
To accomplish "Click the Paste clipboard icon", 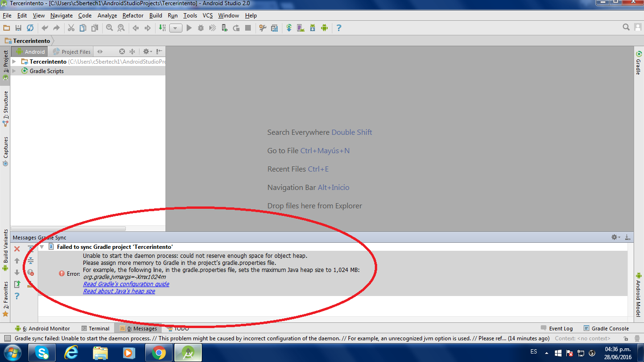I will click(95, 28).
